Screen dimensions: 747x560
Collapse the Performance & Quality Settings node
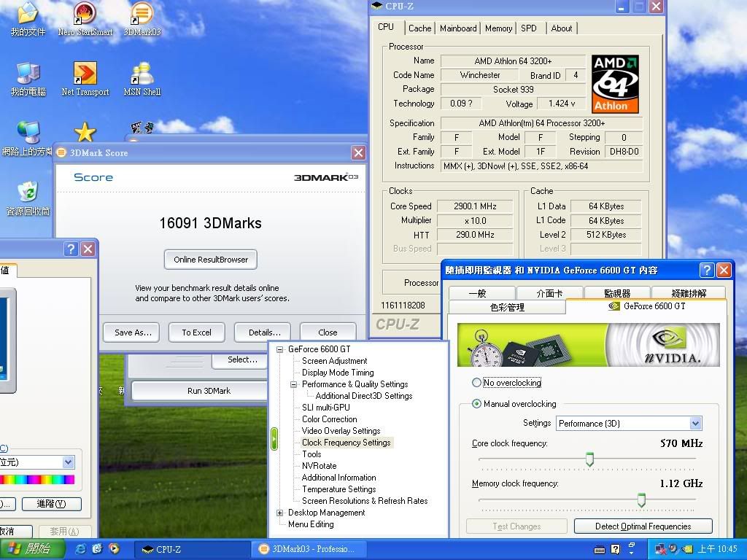pyautogui.click(x=293, y=384)
